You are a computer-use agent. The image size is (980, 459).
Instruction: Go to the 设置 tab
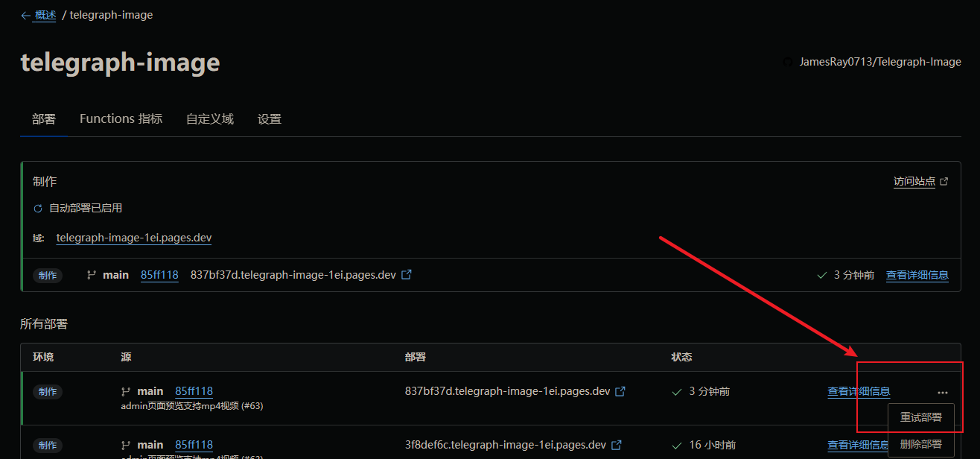click(269, 119)
